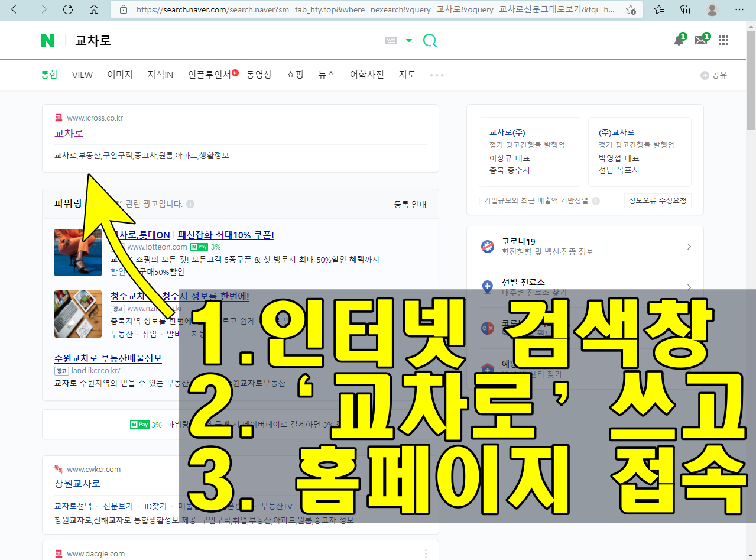The image size is (756, 560).
Task: Click the 코로나19 badge icon
Action: click(x=488, y=247)
